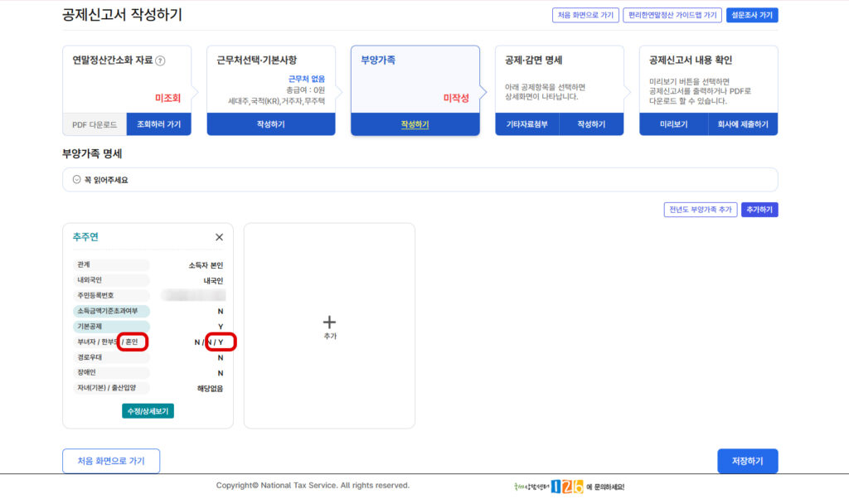Click the checkmark icon beside 꼭 읽어주세요
This screenshot has height=504, width=849.
point(75,178)
